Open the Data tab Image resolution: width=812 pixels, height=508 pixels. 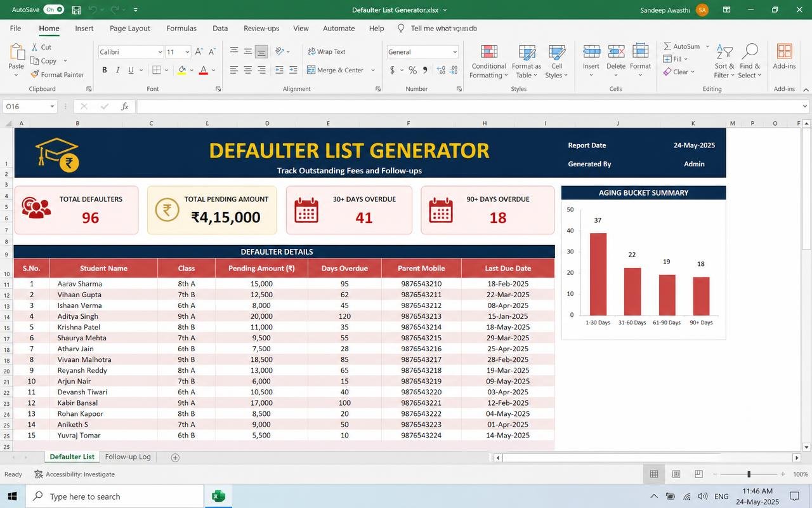point(220,28)
